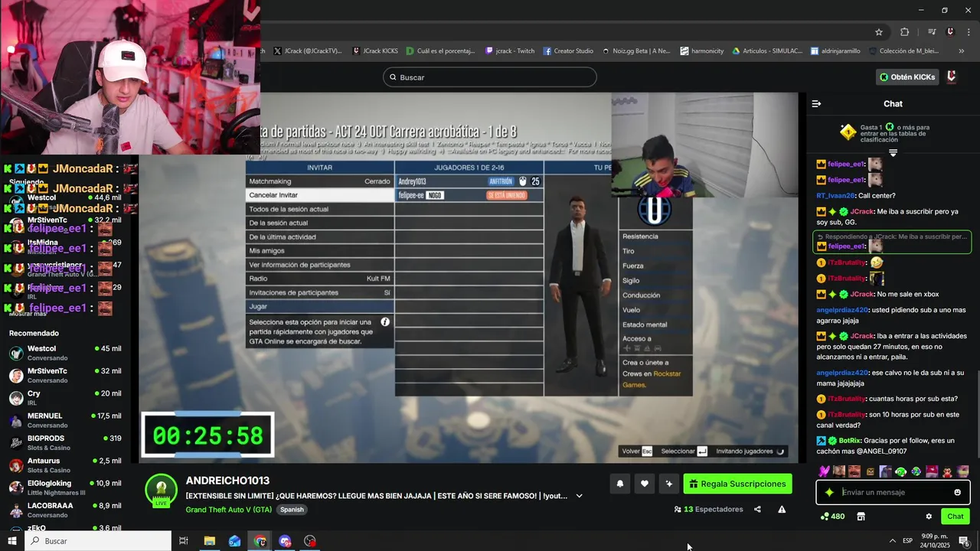Open ANDREICHO1013 channel avatar
Viewport: 980px width, 551px height.
[x=162, y=491]
